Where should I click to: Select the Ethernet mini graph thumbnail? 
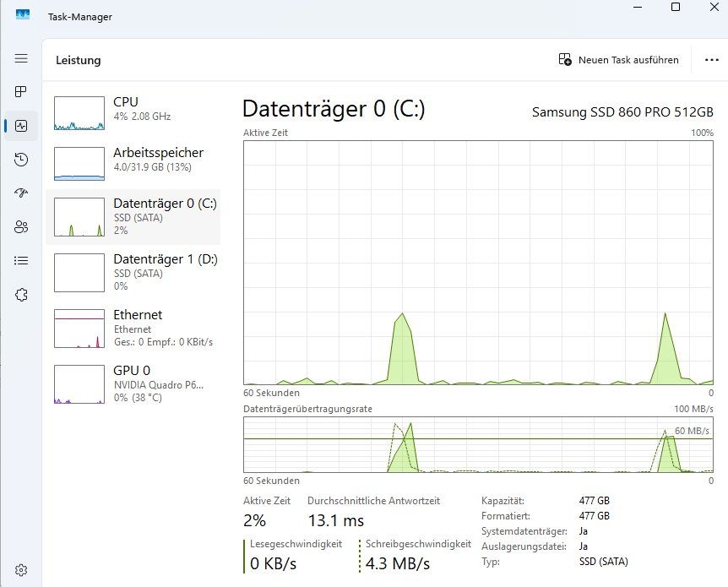point(79,329)
